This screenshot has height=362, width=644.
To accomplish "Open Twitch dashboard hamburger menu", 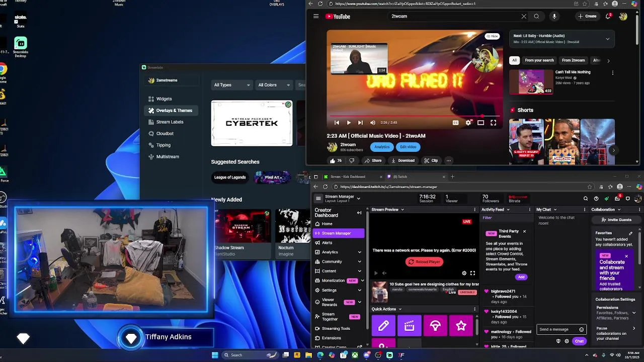I will [x=318, y=199].
